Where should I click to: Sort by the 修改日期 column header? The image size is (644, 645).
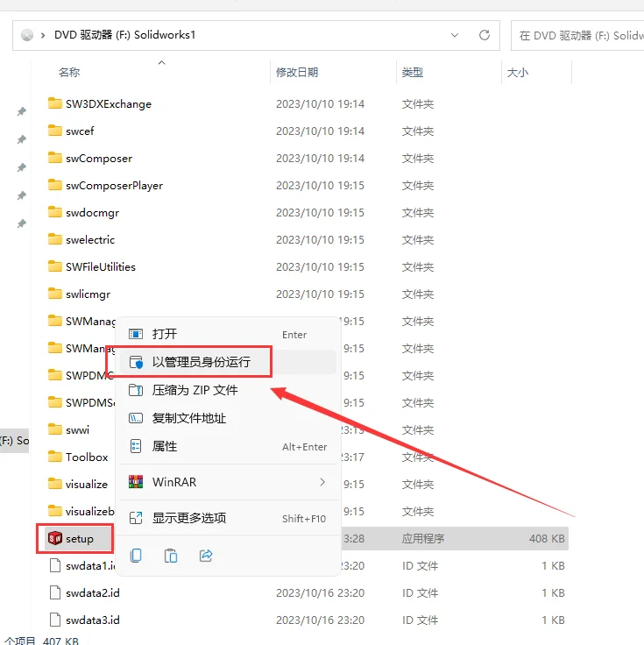297,73
